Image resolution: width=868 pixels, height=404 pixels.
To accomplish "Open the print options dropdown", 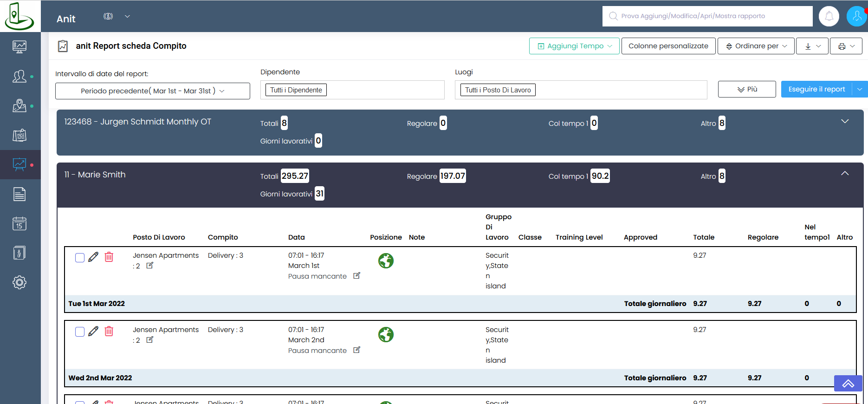I will pyautogui.click(x=846, y=46).
